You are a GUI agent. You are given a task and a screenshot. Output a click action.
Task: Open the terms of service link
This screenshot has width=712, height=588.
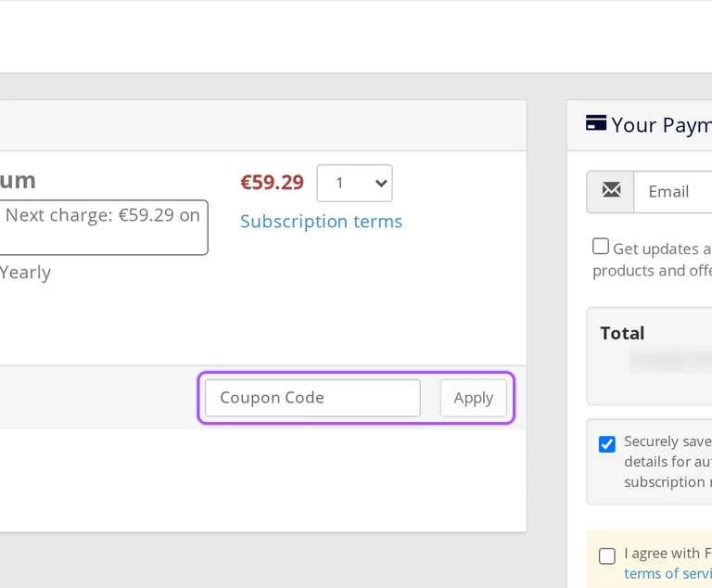667,573
